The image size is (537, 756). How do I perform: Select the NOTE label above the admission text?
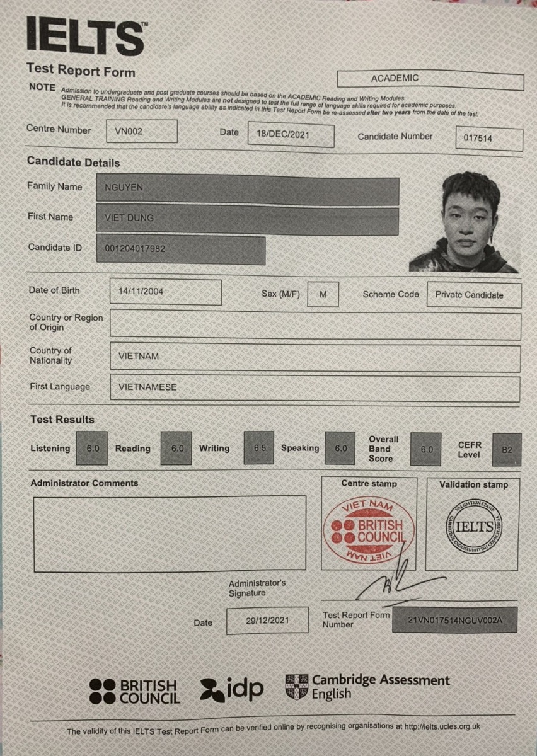pyautogui.click(x=42, y=87)
